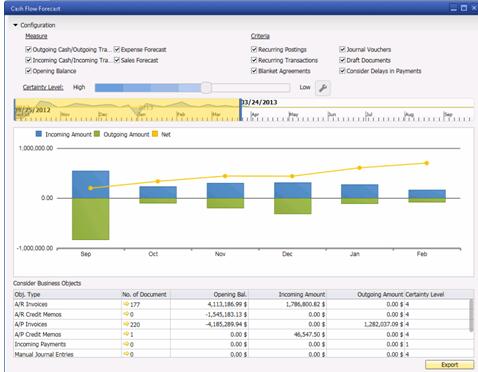
Task: Select the A/P Invoices row label
Action: point(31,324)
